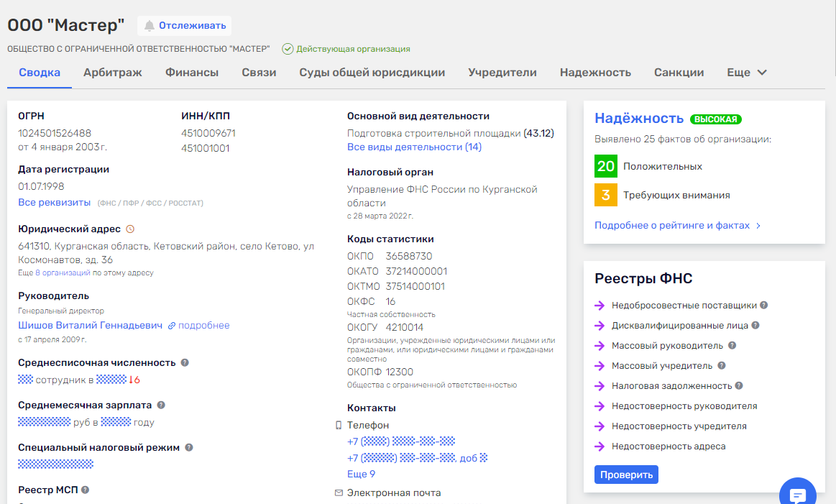
Task: Click the green checkmark status icon
Action: tap(288, 49)
